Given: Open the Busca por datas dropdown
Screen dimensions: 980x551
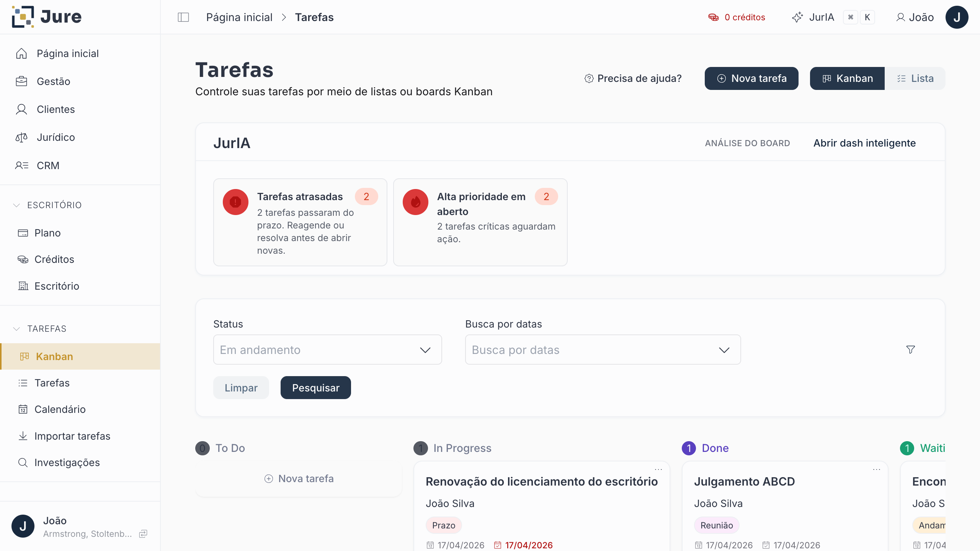Looking at the screenshot, I should (603, 350).
